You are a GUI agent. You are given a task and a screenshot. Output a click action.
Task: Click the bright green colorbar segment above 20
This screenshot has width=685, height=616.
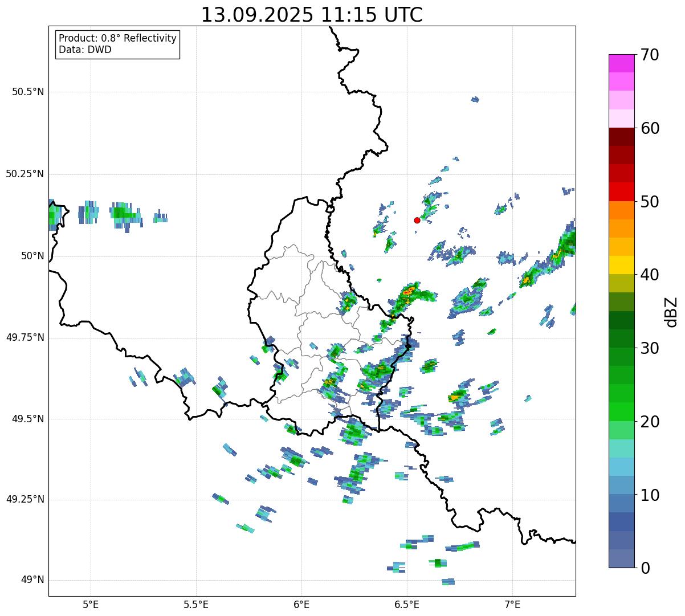pos(622,412)
